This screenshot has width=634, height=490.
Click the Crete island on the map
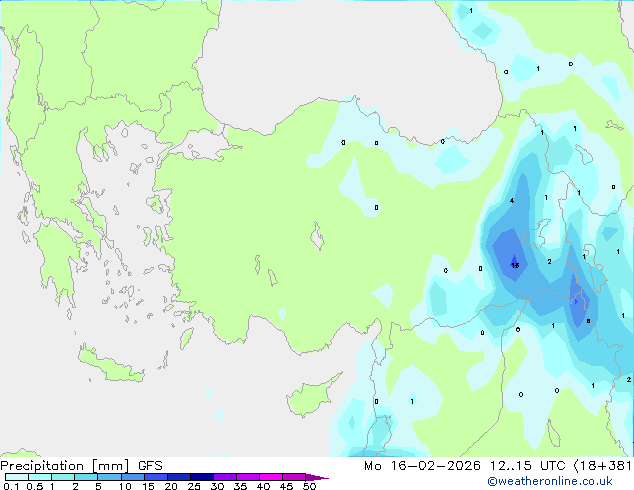point(111,365)
